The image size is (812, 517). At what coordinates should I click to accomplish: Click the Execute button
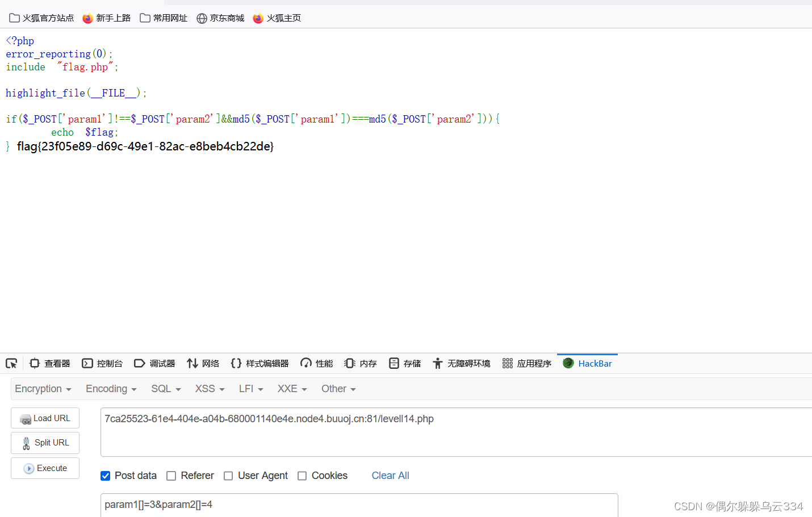coord(45,468)
